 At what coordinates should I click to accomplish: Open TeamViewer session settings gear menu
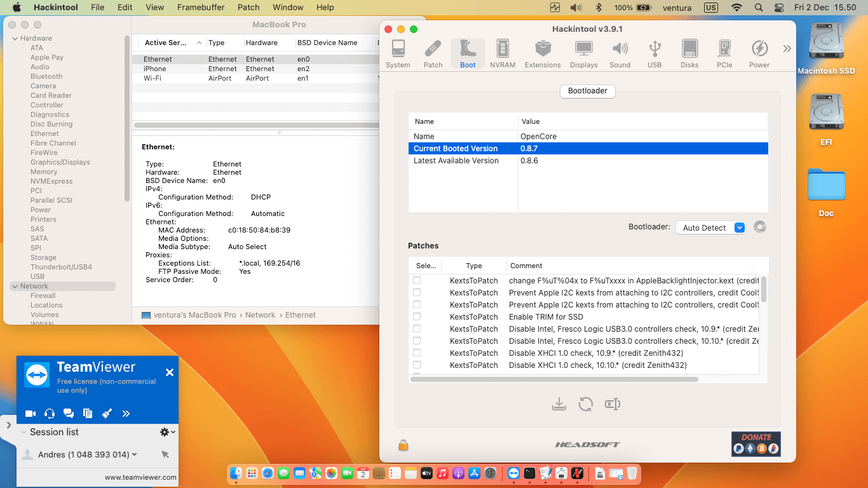click(167, 432)
